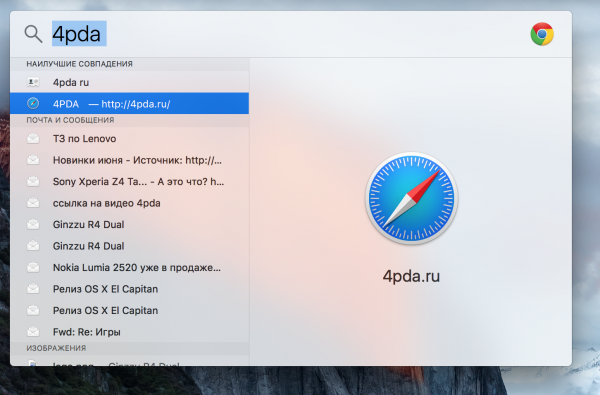Screen dimensions: 600x395
Task: Open 'ссылка на видео 4pda' message
Action: click(x=129, y=203)
